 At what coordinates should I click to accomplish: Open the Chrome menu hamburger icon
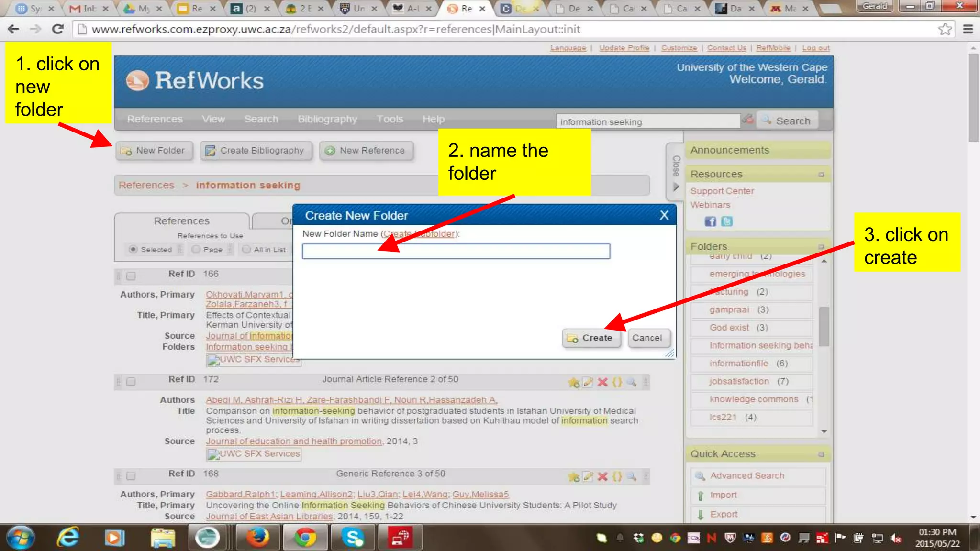click(x=968, y=29)
